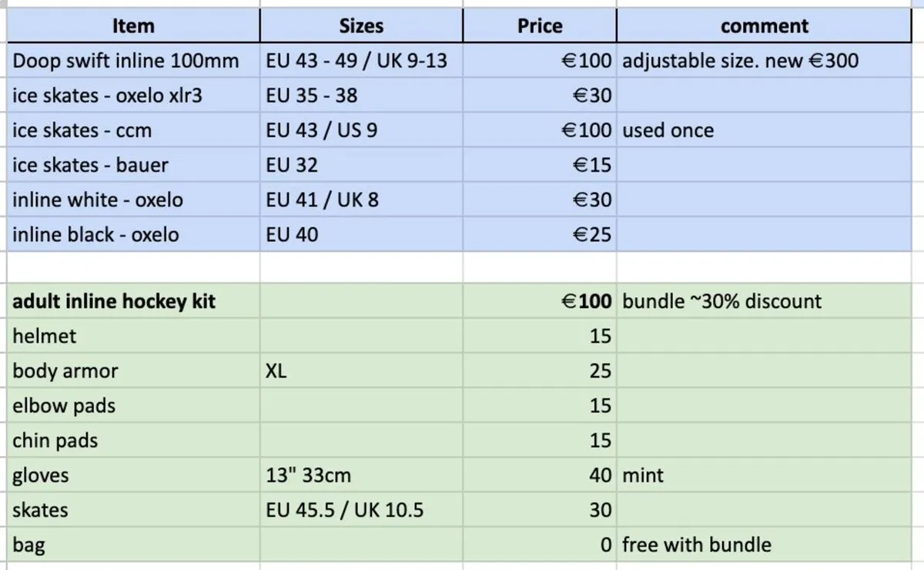Click the adult inline hockey kit cell
This screenshot has width=924, height=570.
(133, 300)
